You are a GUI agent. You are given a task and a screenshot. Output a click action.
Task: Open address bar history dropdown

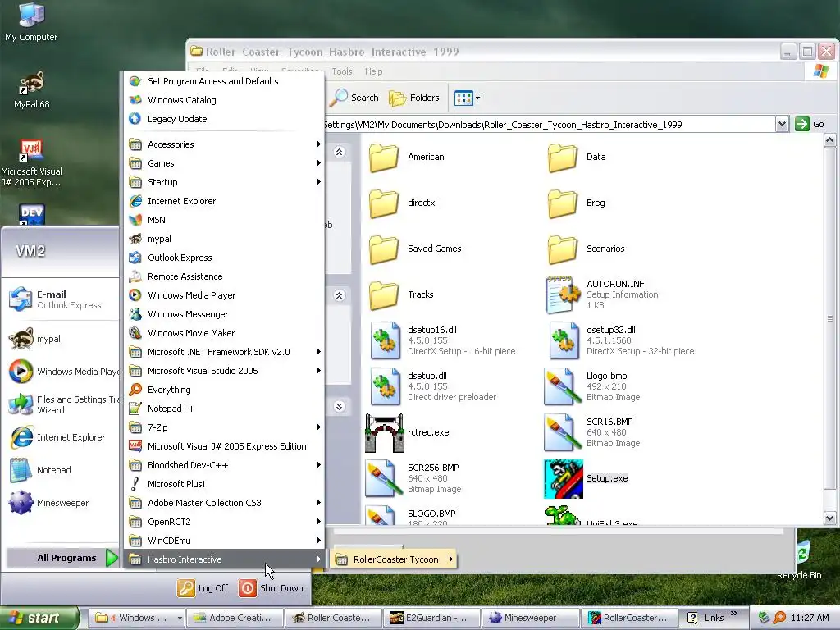(x=782, y=125)
